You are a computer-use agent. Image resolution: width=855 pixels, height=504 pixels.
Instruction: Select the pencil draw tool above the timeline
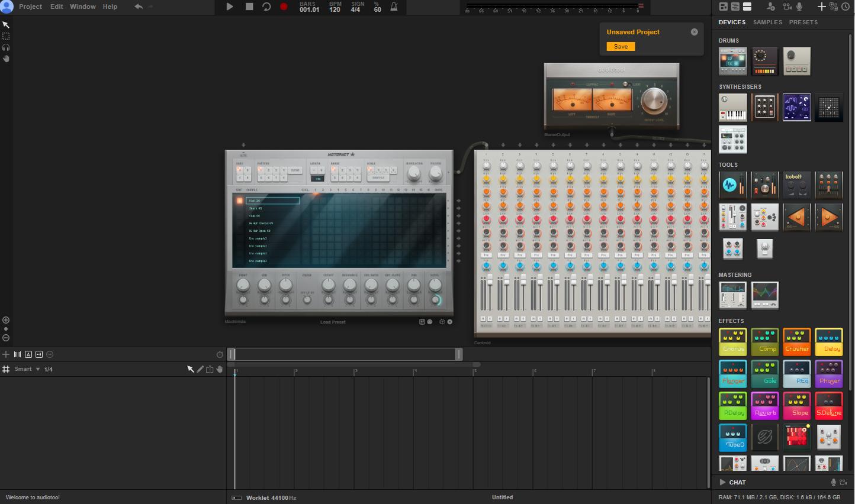tap(200, 369)
